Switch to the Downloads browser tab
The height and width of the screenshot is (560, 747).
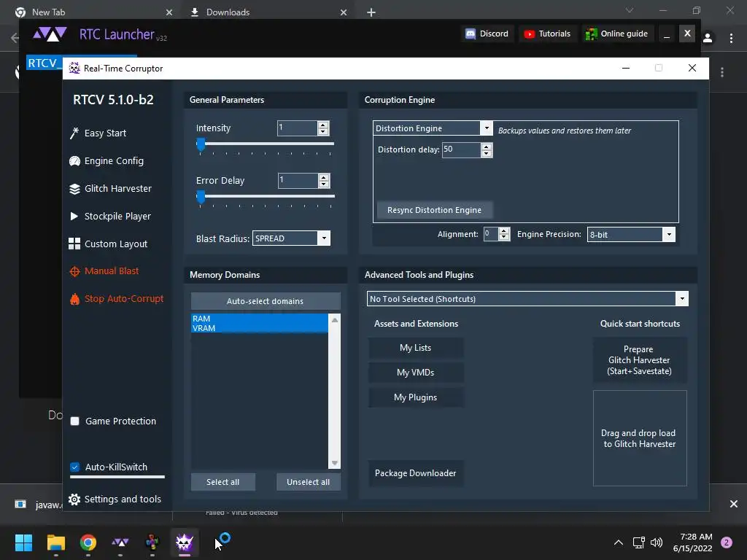[x=268, y=12]
